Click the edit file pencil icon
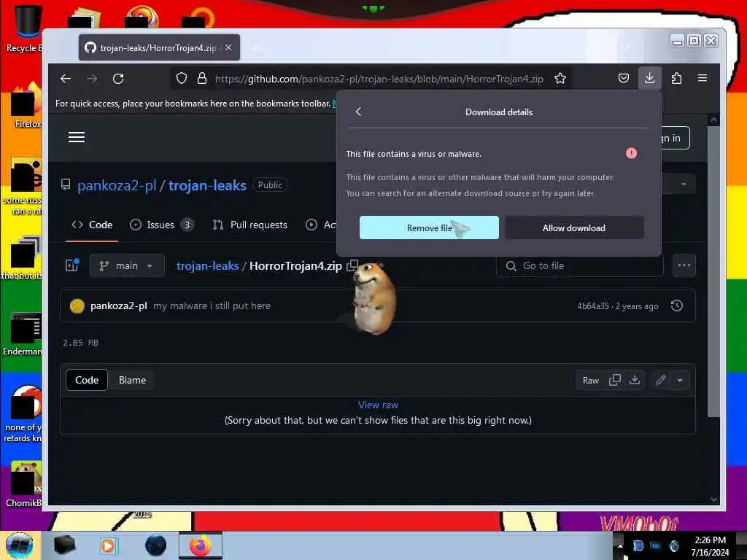The width and height of the screenshot is (747, 560). (x=661, y=380)
